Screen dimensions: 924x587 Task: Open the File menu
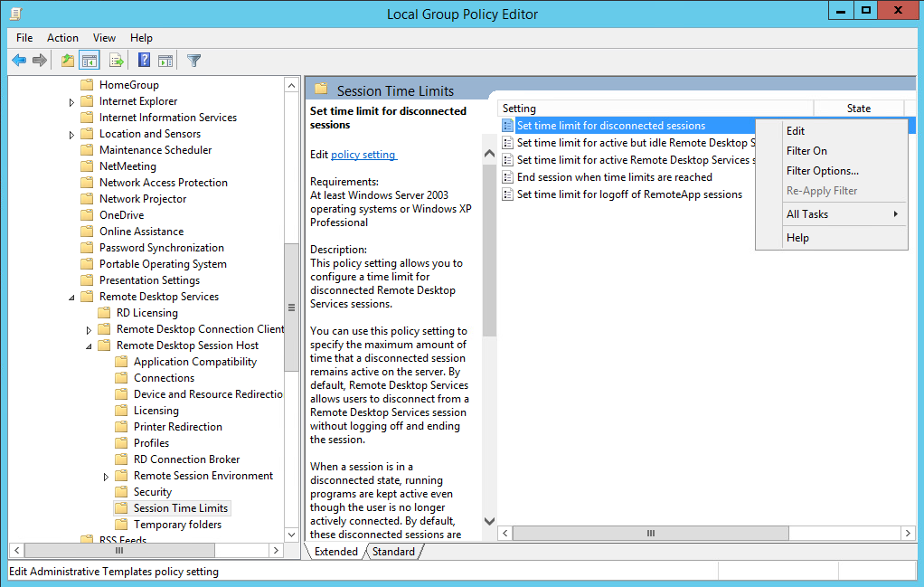coord(24,38)
